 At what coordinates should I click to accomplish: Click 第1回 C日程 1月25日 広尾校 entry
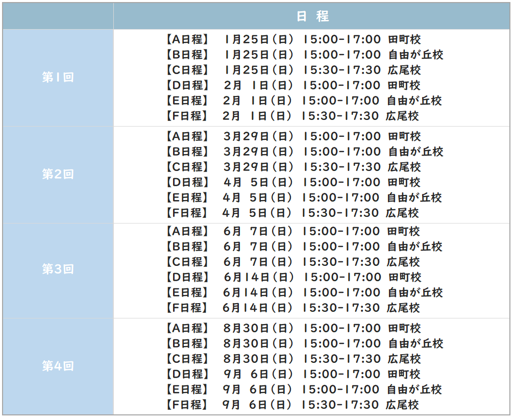[292, 70]
